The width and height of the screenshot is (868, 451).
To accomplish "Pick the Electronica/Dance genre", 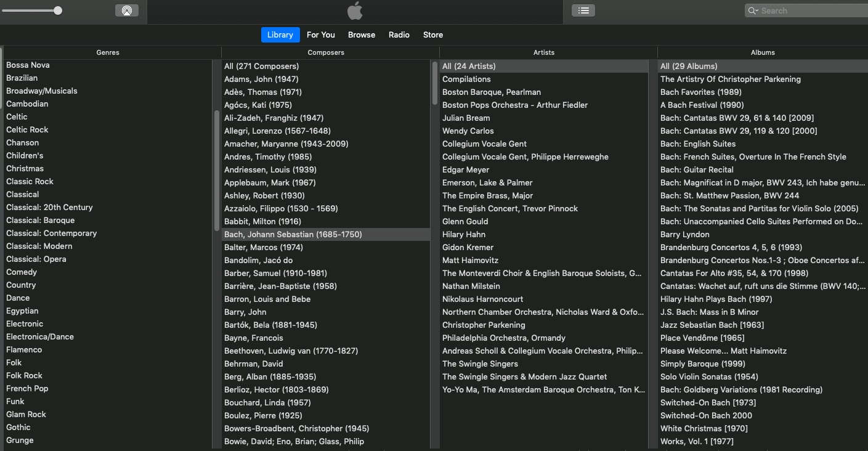I will pos(39,336).
